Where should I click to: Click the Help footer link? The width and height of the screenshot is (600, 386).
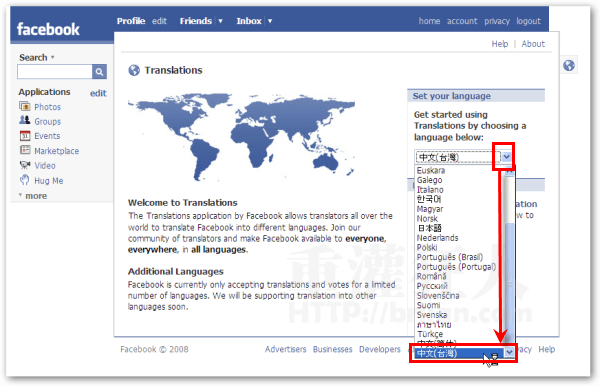[546, 349]
